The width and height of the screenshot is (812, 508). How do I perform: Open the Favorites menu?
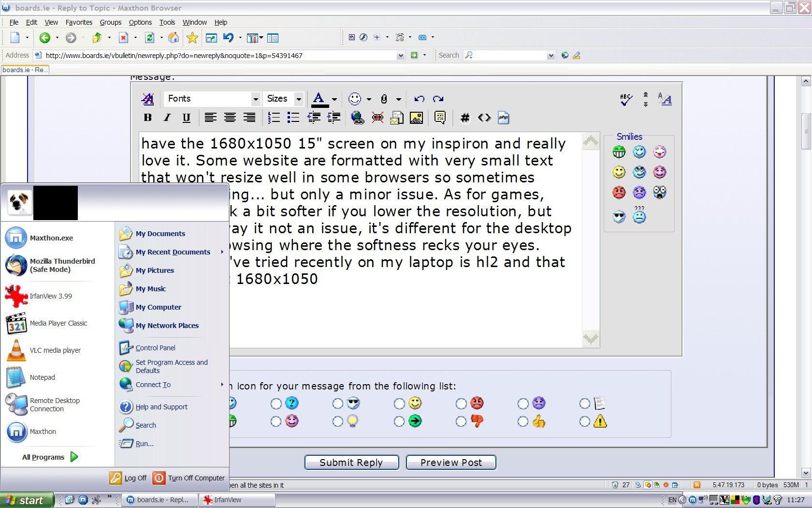tap(79, 22)
